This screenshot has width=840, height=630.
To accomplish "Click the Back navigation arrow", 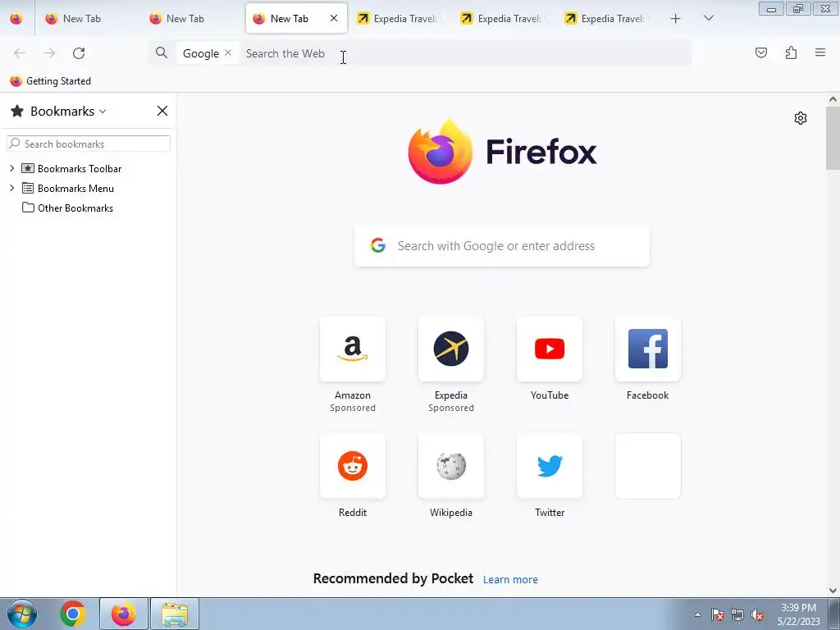I will tap(20, 53).
